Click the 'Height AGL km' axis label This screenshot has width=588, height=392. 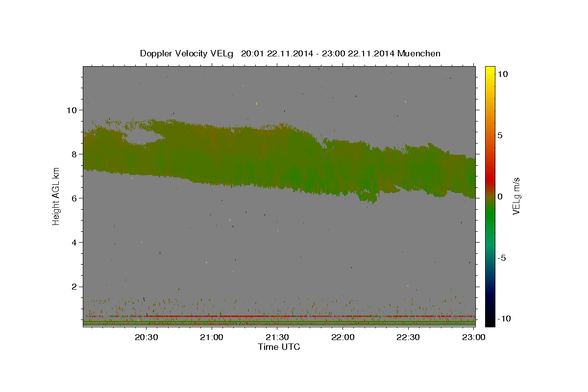pos(56,196)
